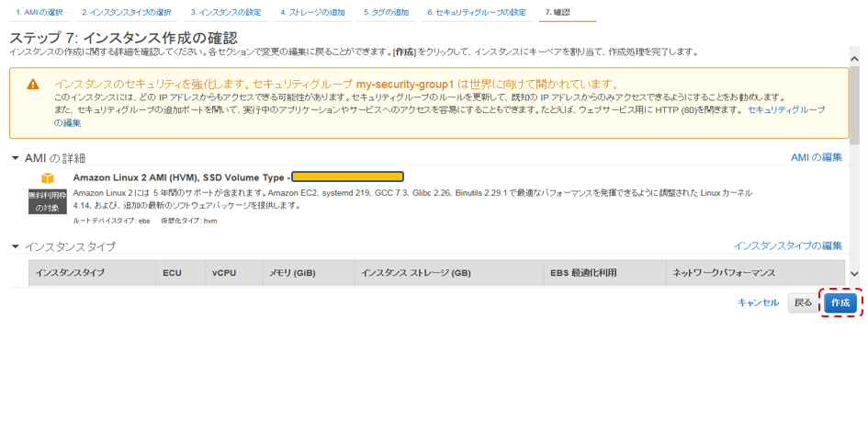
Task: Open step 2. インスタンスタイプの選択 tab
Action: click(x=127, y=12)
